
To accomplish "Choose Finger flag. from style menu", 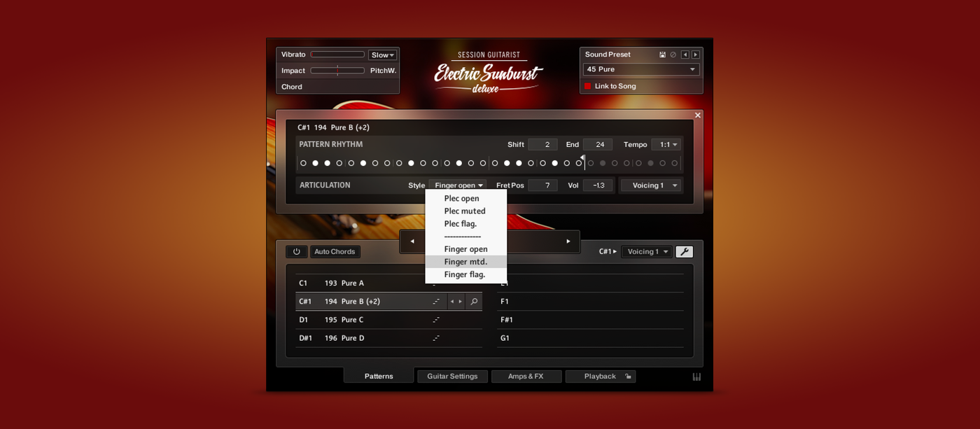I will point(465,274).
